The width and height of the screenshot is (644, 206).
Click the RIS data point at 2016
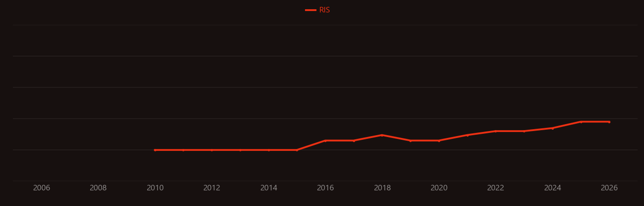pos(325,141)
